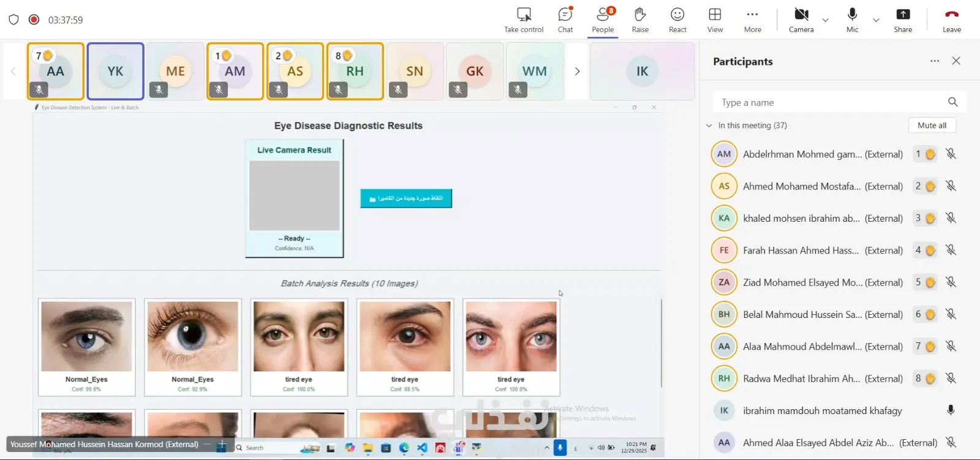Click the Arabic capture camera button
The height and width of the screenshot is (460, 980).
(x=406, y=198)
